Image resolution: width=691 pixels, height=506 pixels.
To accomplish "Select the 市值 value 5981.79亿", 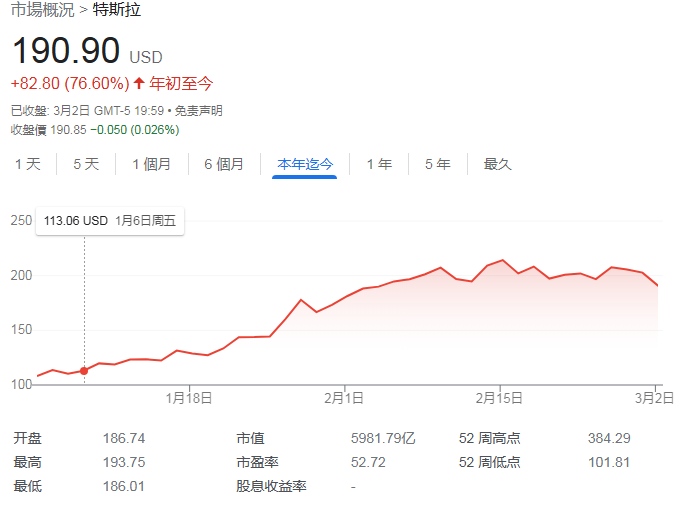I will click(383, 439).
